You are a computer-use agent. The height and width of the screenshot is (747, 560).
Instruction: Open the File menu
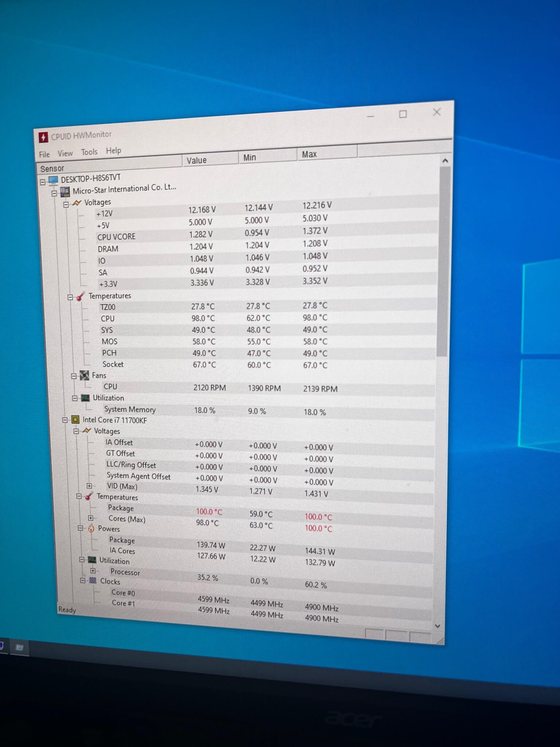pyautogui.click(x=44, y=155)
